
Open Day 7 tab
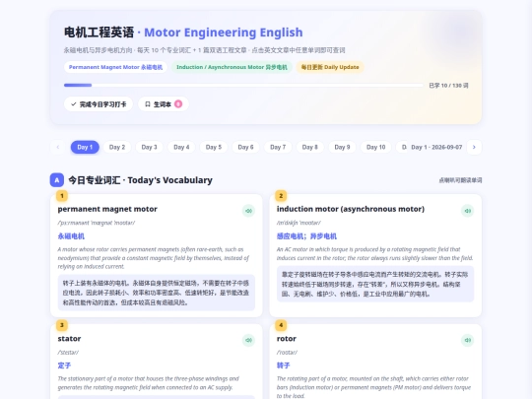point(278,147)
